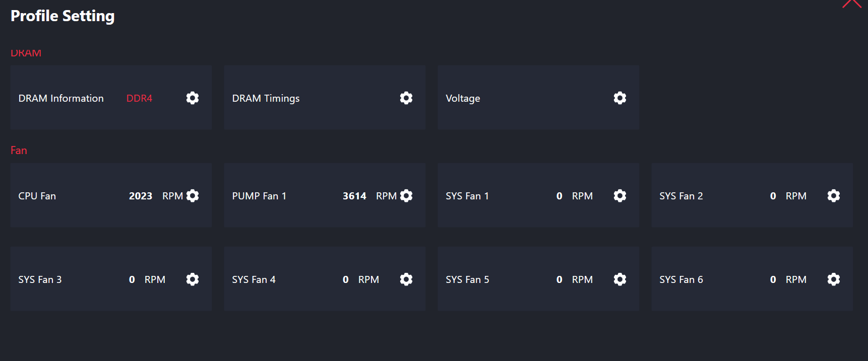Close the Profile Setting window
This screenshot has width=868, height=361.
pyautogui.click(x=851, y=4)
